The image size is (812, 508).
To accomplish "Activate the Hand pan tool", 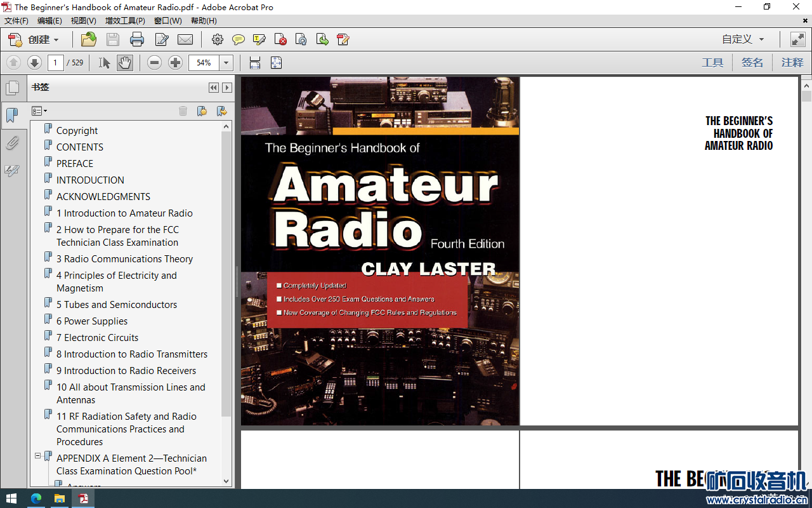I will tap(125, 63).
